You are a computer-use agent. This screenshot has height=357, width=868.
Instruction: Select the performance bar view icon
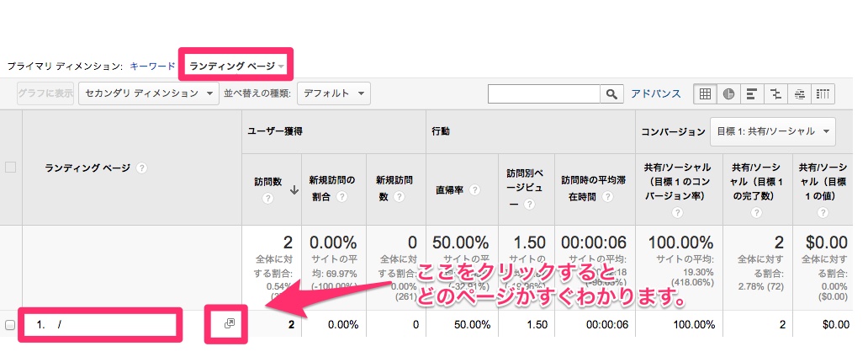pyautogui.click(x=752, y=93)
